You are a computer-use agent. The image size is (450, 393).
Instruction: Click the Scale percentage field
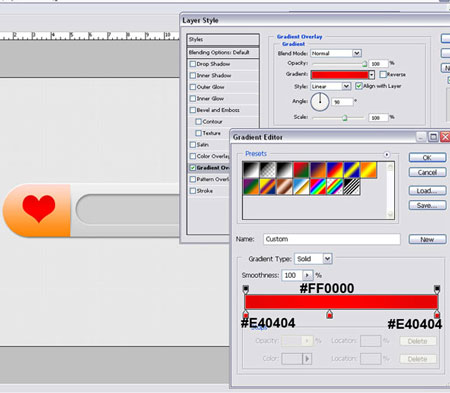[x=378, y=117]
